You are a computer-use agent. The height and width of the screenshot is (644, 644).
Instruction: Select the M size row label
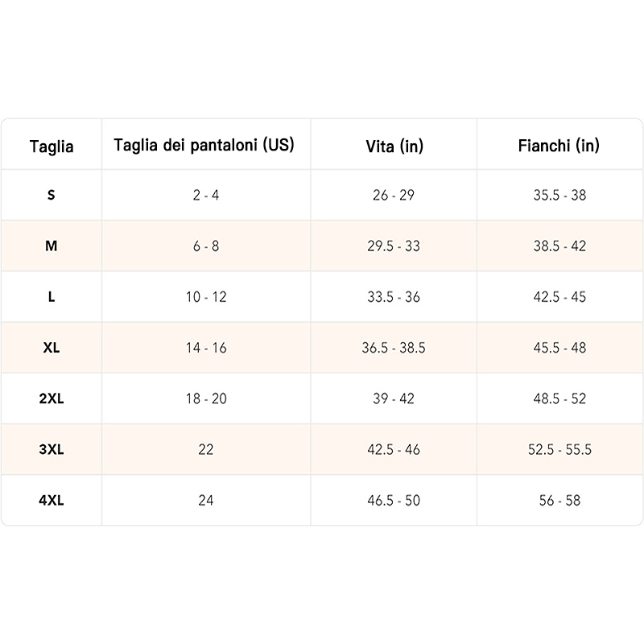(52, 246)
